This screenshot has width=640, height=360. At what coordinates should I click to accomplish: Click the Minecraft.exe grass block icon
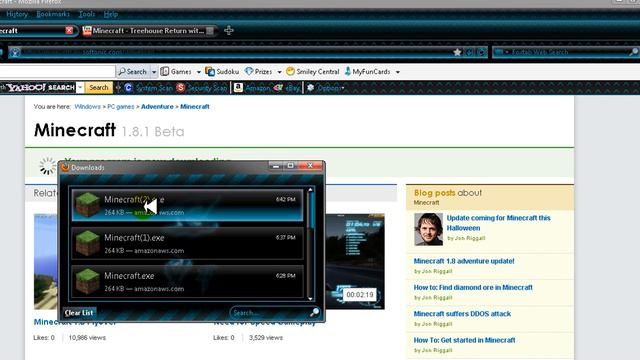pyautogui.click(x=87, y=281)
